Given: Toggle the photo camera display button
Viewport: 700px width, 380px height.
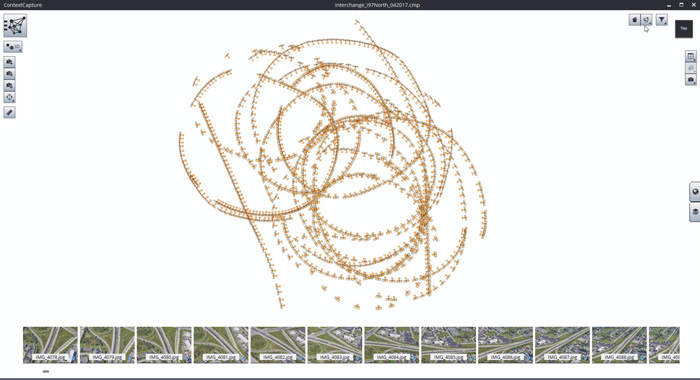Looking at the screenshot, I should tap(691, 80).
